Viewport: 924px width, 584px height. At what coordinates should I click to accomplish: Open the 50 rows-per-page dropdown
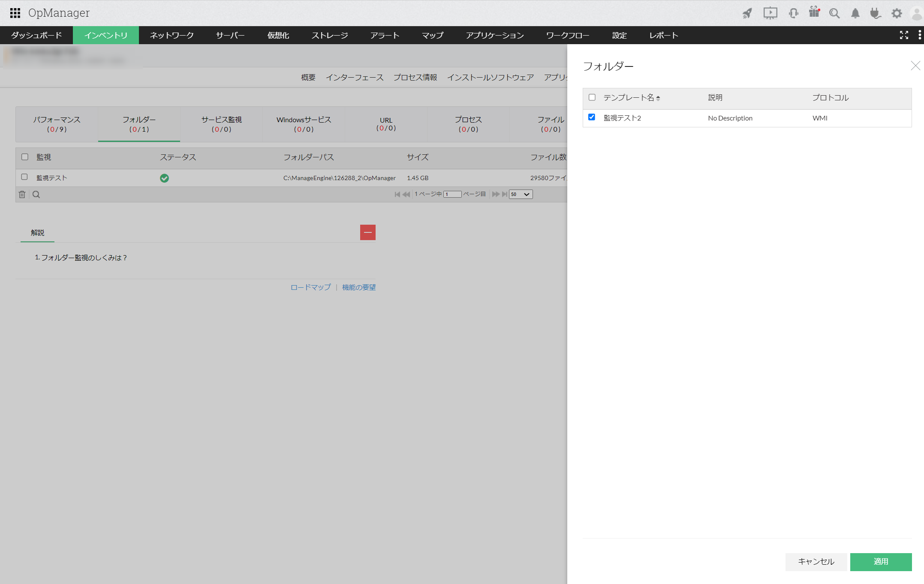(521, 194)
